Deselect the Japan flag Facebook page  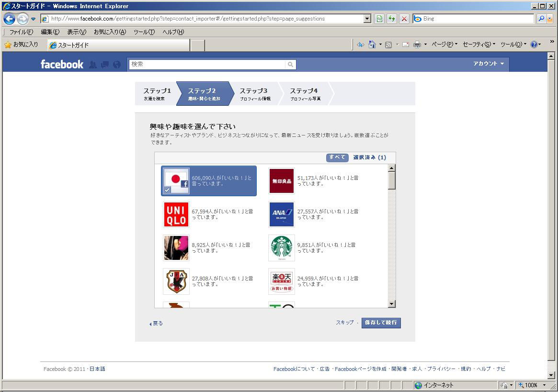[x=209, y=181]
